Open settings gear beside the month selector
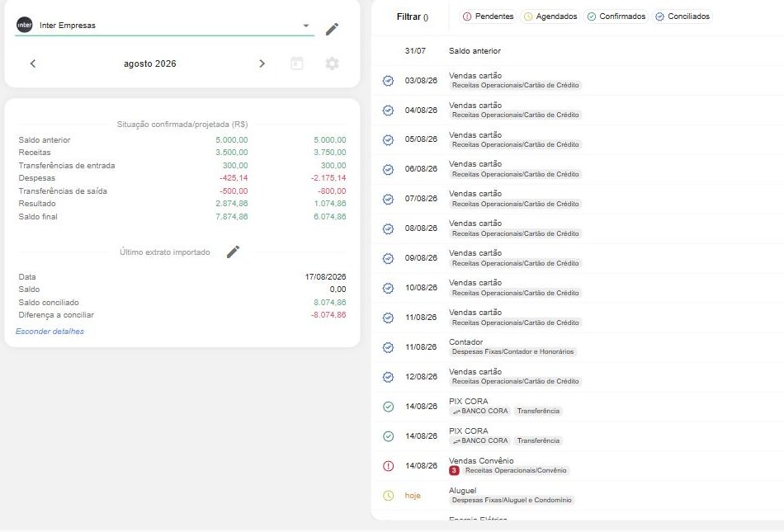Viewport: 784px width, 532px height. 332,64
